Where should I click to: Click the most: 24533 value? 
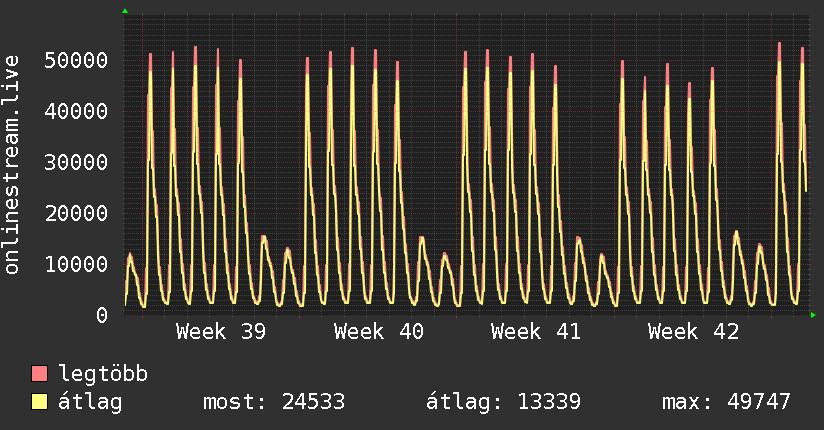point(274,402)
